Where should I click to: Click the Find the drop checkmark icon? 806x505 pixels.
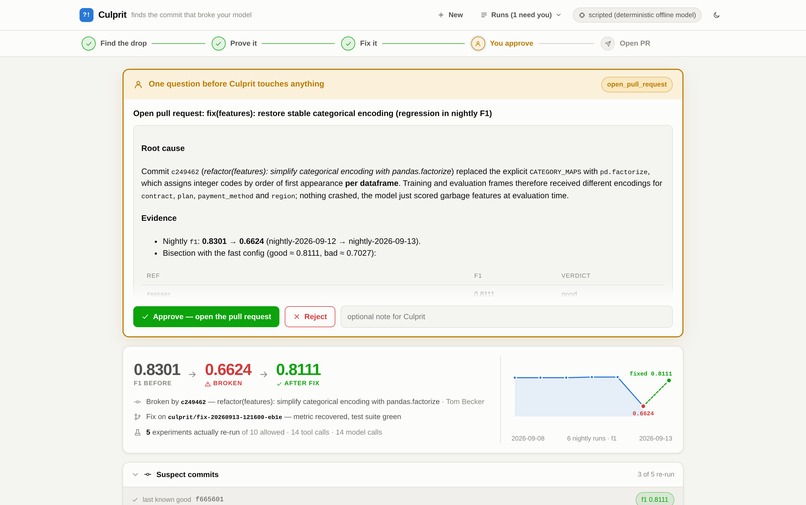click(x=88, y=43)
